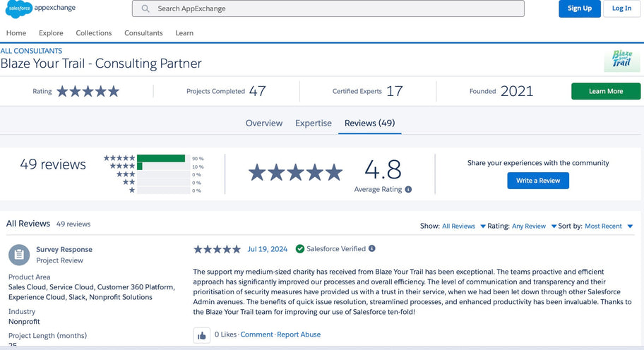
Task: Click the 0 Likes text
Action: [225, 334]
